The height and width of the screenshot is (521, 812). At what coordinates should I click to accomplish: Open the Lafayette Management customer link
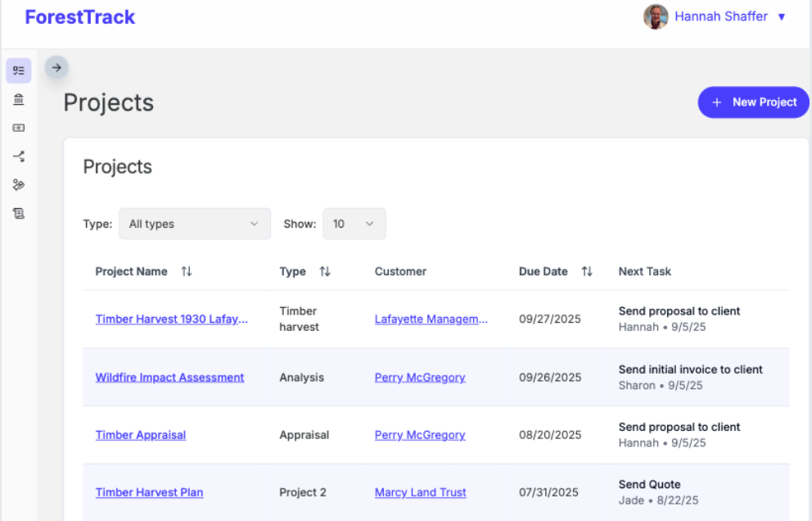click(x=431, y=319)
